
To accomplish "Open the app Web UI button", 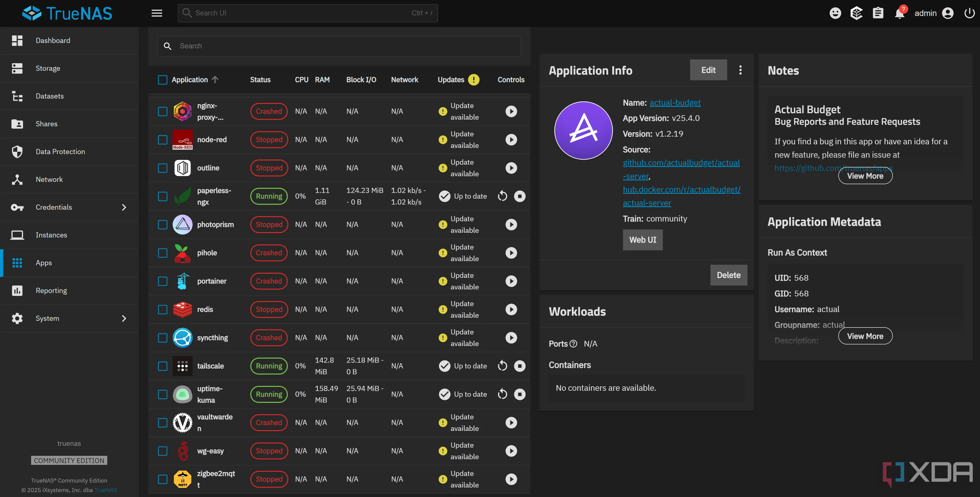I will [x=643, y=240].
